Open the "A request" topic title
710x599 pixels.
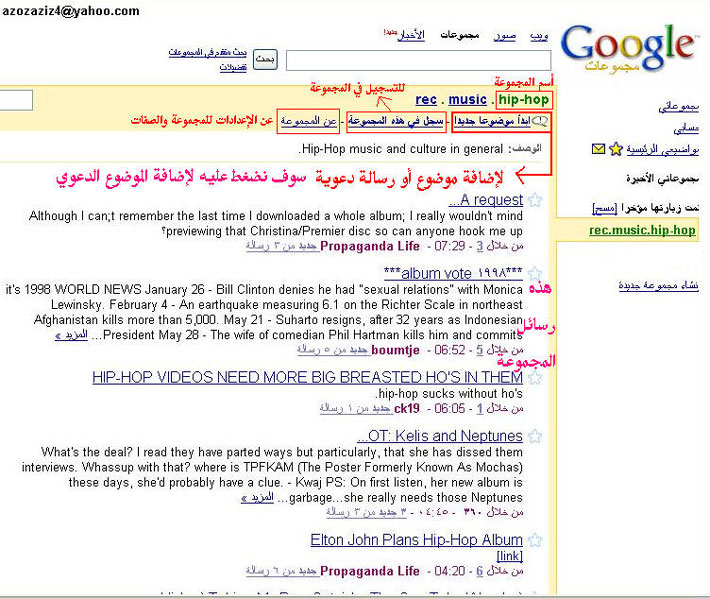click(x=485, y=200)
